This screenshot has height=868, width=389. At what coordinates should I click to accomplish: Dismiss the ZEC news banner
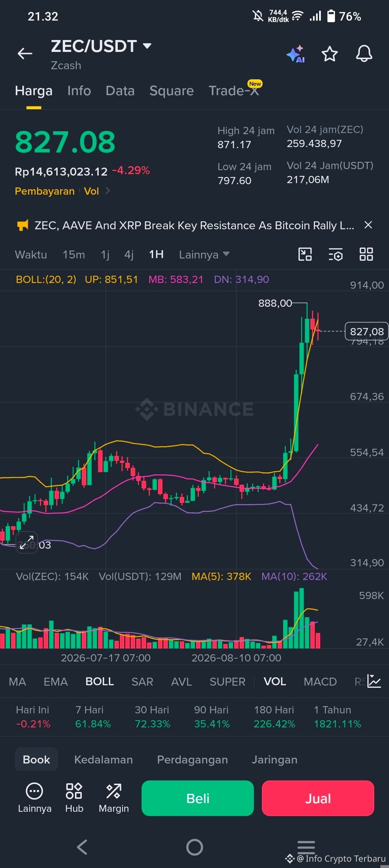[x=368, y=225]
